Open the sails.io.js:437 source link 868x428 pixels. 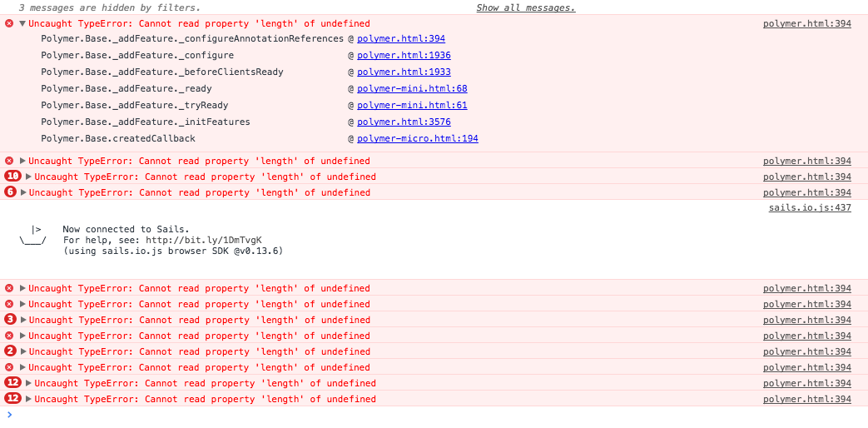[809, 207]
